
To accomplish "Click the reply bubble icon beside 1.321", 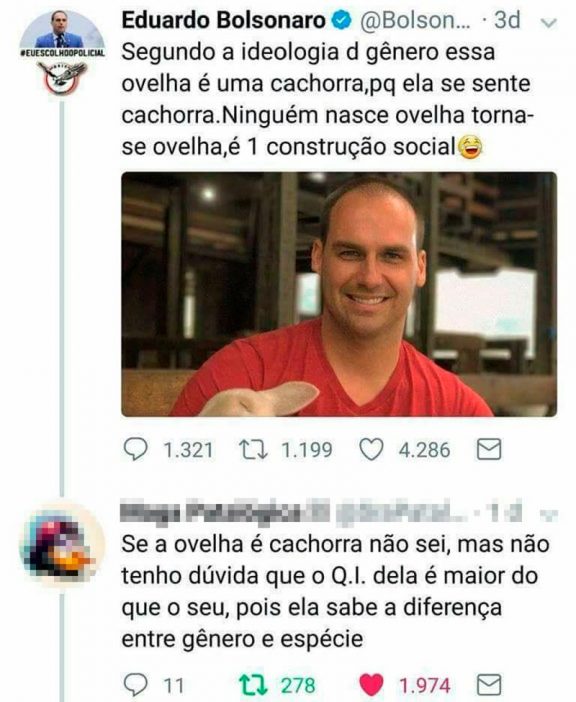I will tap(135, 449).
